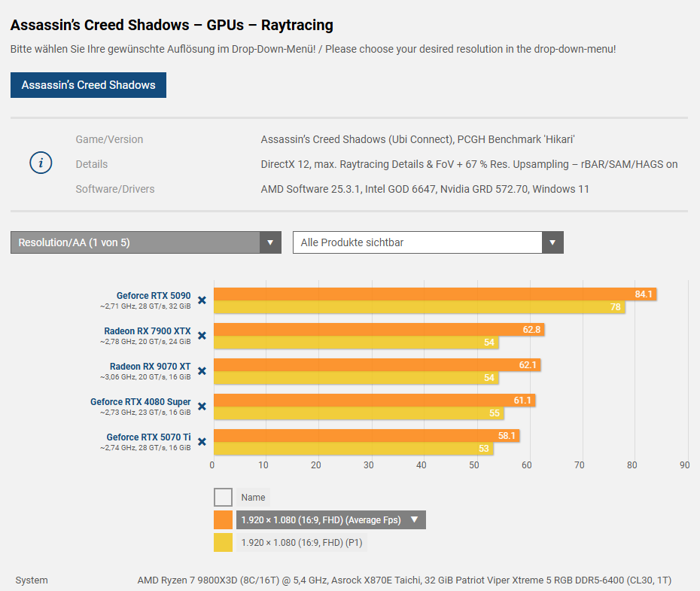Click the ~3,06 GHz, 20 GT/s, 16 GiB spec text
The width and height of the screenshot is (700, 591).
[x=145, y=377]
